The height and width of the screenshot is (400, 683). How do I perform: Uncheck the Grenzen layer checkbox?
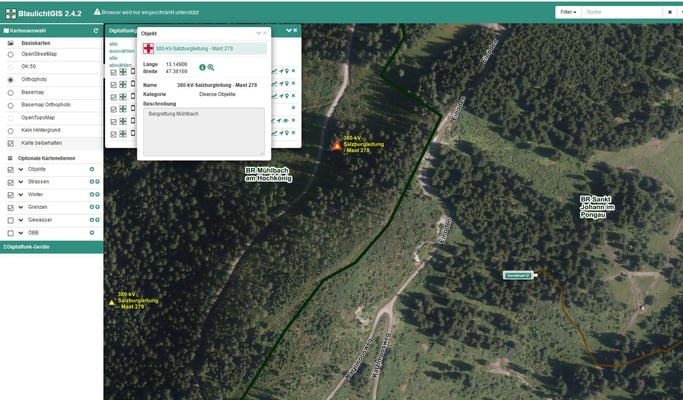(10, 208)
